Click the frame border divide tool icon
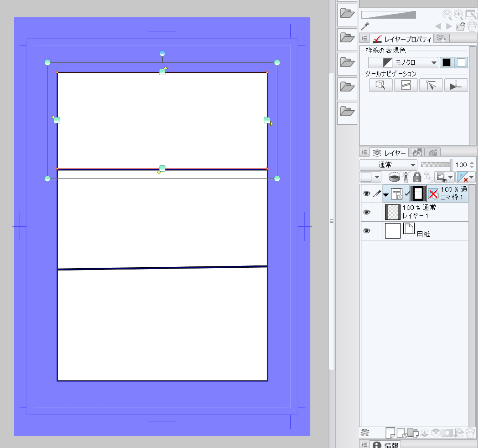 point(406,85)
